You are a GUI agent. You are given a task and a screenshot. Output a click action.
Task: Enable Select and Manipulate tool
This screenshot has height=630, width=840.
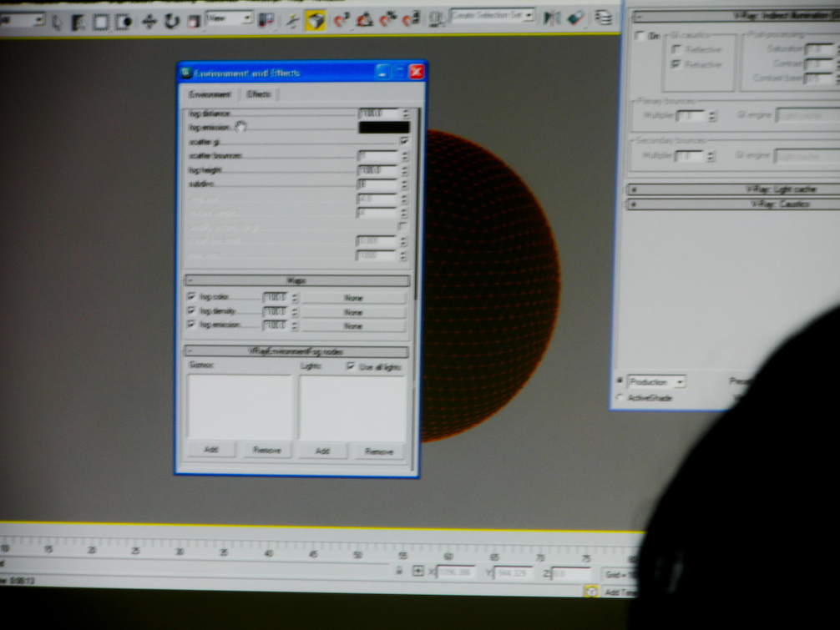[x=292, y=20]
